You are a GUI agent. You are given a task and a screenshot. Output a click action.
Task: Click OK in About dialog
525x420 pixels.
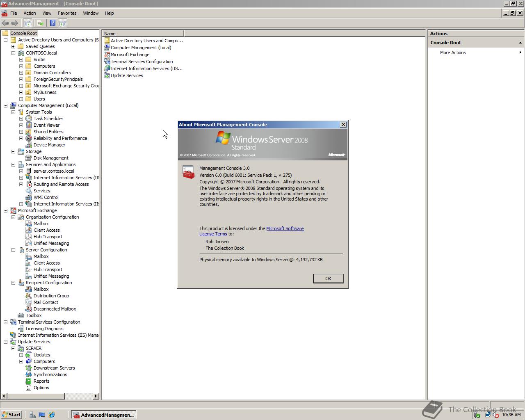point(328,278)
